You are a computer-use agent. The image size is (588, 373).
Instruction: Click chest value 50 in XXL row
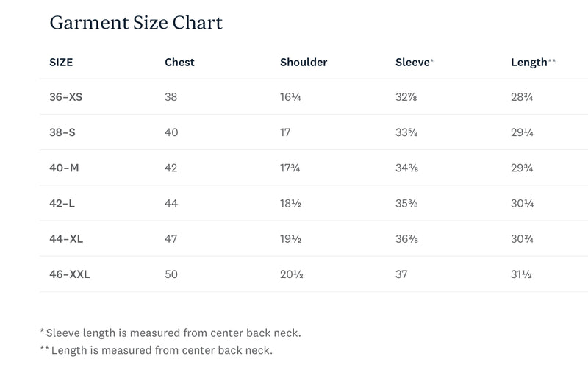(x=171, y=274)
